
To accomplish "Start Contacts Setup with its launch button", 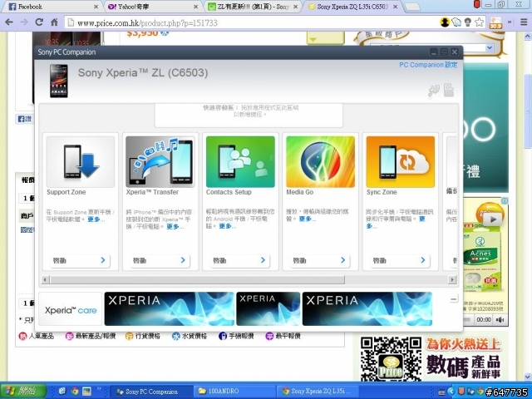I will (240, 260).
